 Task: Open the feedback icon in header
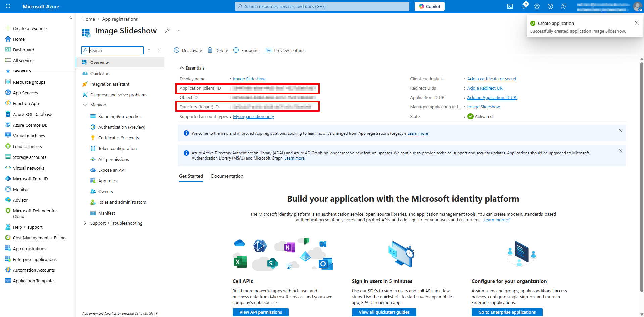(564, 6)
